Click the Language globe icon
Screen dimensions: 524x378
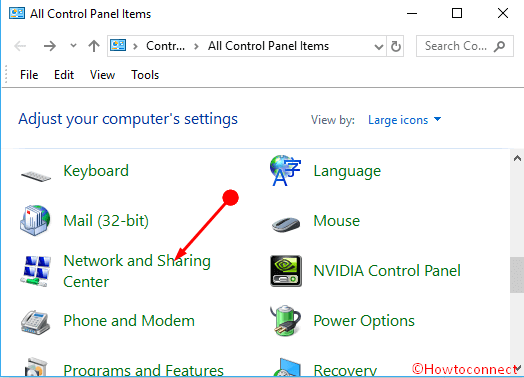pyautogui.click(x=285, y=170)
